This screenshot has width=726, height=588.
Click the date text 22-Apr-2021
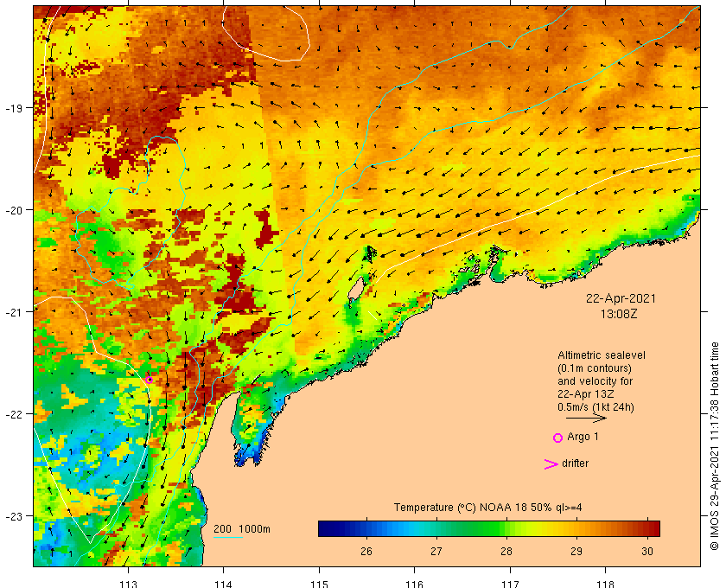pyautogui.click(x=621, y=299)
